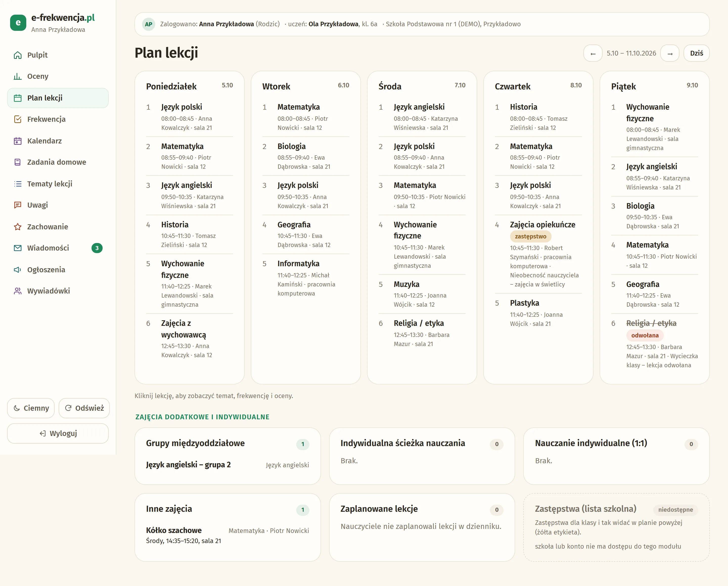The image size is (728, 586).
Task: Switch to Tematy lekcji in sidebar
Action: coord(58,184)
